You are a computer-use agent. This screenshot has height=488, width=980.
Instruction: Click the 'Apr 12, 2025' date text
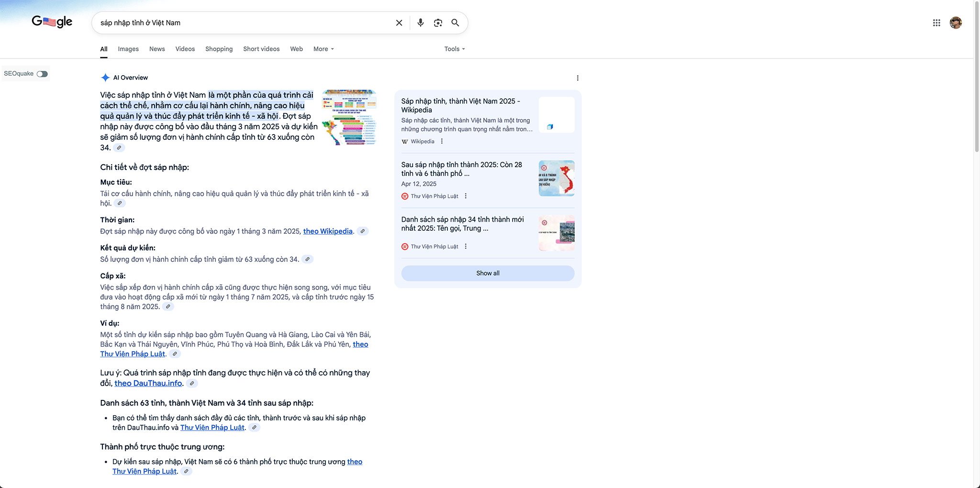[x=419, y=184]
